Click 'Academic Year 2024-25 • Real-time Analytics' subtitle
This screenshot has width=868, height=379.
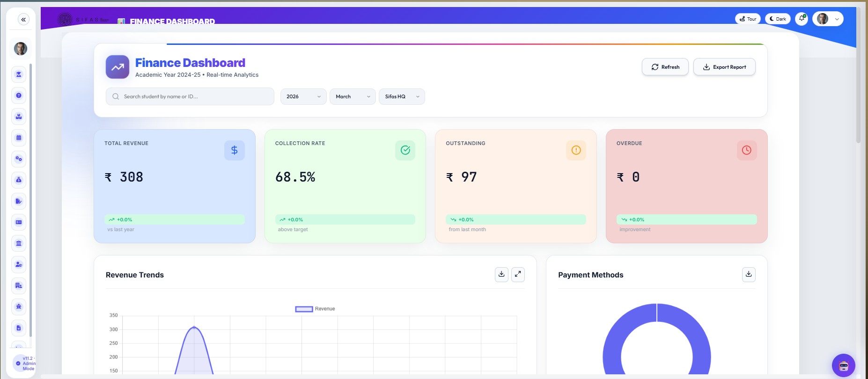[197, 75]
